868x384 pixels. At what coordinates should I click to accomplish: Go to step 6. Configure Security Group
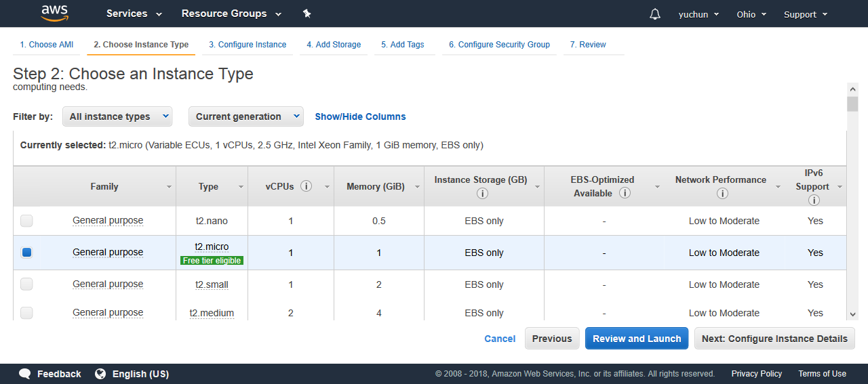pos(499,45)
